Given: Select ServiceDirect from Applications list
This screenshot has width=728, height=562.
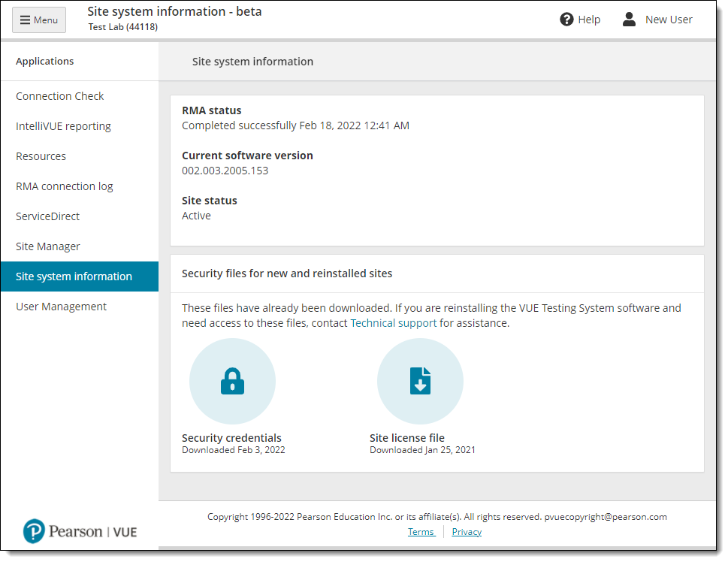Looking at the screenshot, I should tap(48, 216).
